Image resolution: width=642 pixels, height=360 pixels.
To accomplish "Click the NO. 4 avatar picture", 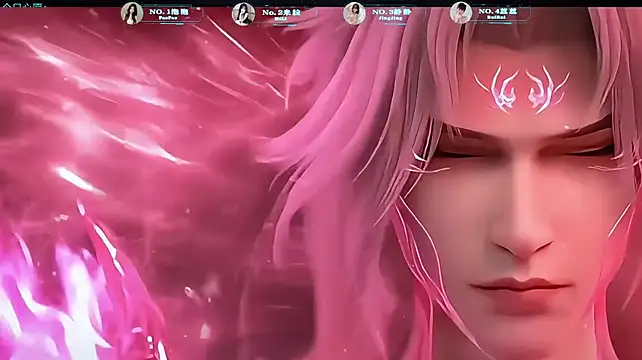I will click(461, 13).
